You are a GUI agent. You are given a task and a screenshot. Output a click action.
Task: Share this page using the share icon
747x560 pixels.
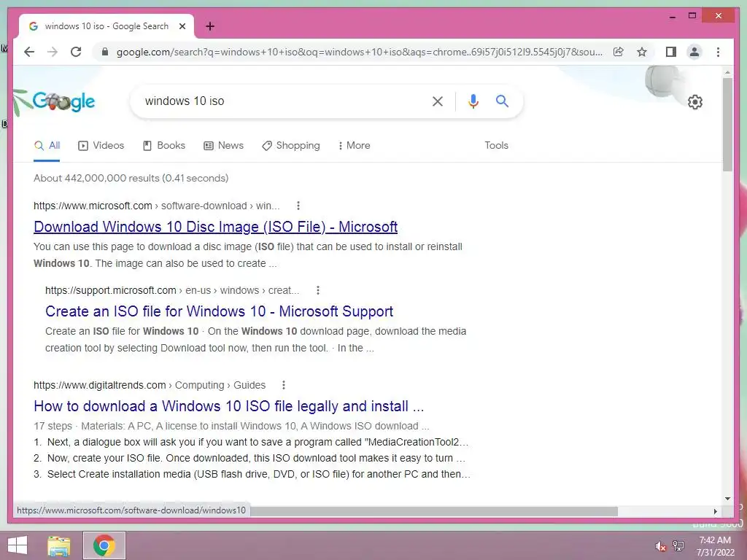coord(619,52)
